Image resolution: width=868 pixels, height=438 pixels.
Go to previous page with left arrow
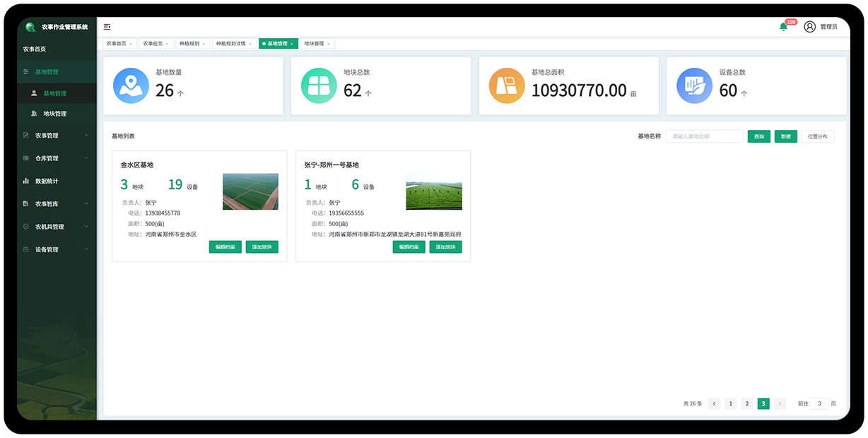click(714, 404)
